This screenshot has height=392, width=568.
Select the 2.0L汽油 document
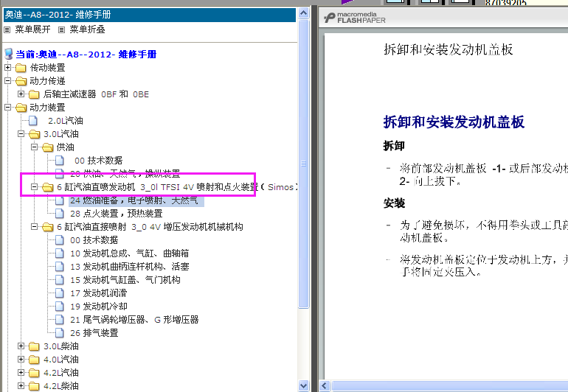coord(65,121)
